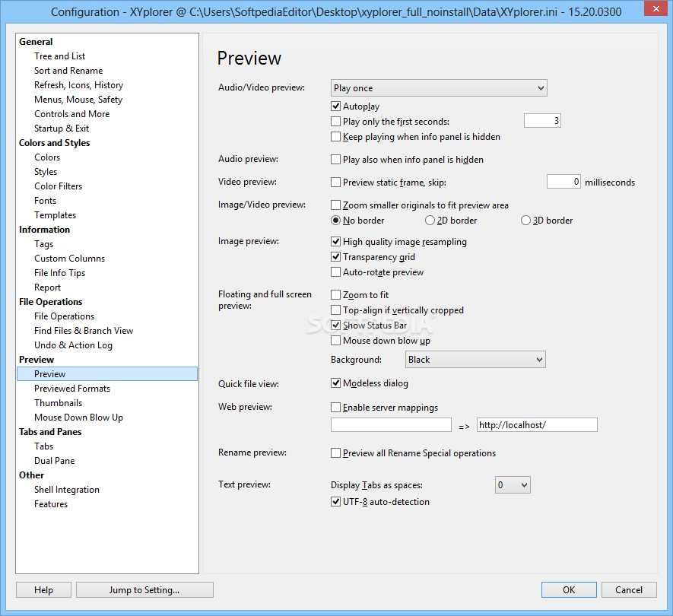Screen dimensions: 673x616
Task: Enable Play only the first seconds
Action: point(335,122)
